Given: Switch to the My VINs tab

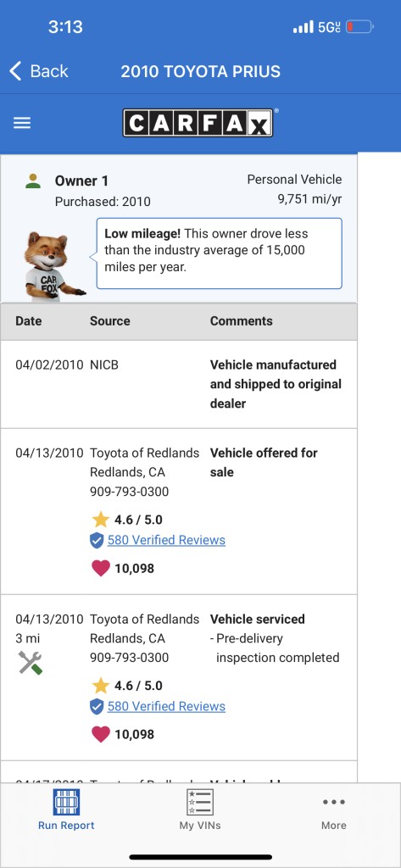Looking at the screenshot, I should click(200, 810).
